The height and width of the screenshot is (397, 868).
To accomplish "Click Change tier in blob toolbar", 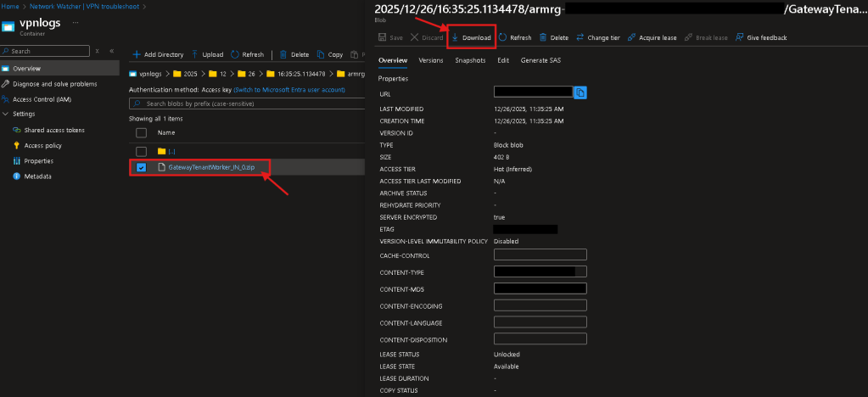I will coord(597,37).
